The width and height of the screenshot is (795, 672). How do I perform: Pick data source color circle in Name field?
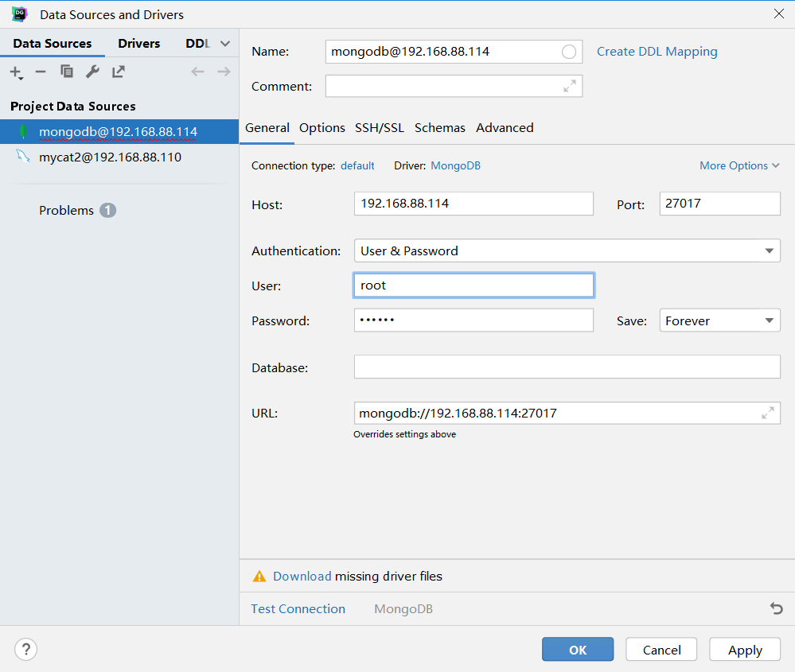(569, 52)
